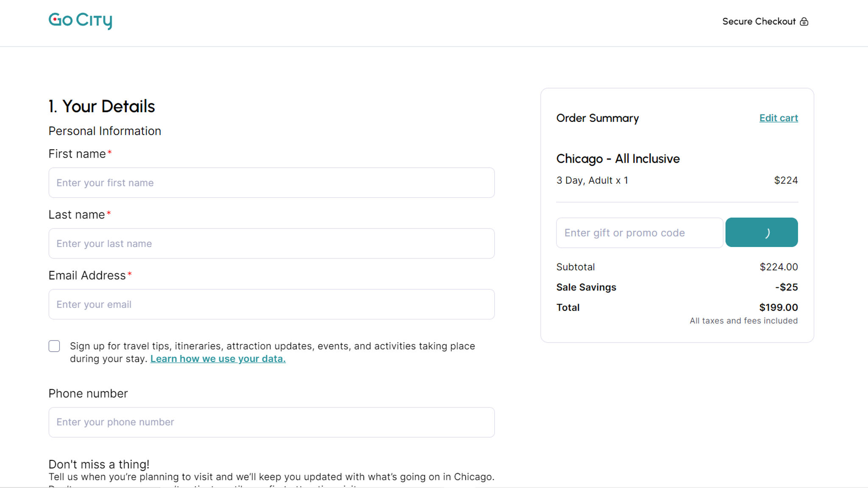Viewport: 868px width, 488px height.
Task: Check the newsletter subscription checkbox
Action: pos(54,346)
